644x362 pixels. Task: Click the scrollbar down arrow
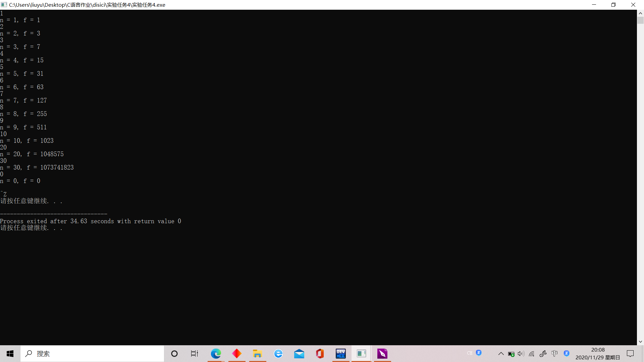tap(640, 342)
